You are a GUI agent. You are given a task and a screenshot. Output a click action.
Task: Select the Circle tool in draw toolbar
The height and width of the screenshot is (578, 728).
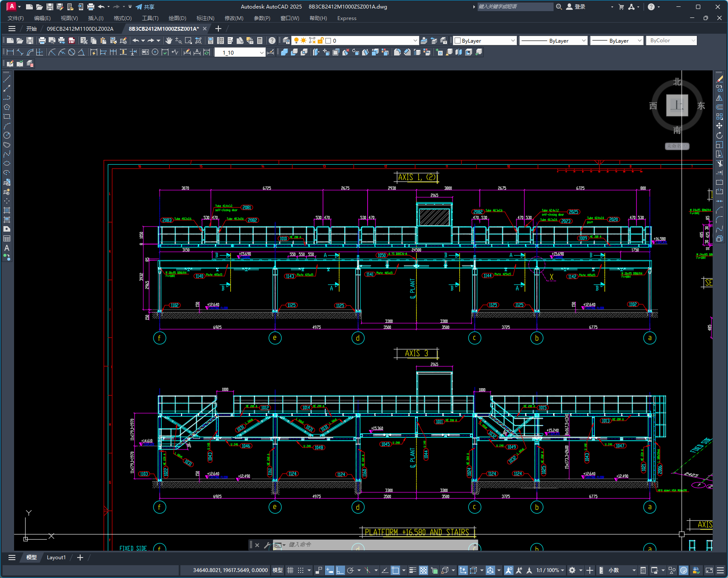pos(7,135)
